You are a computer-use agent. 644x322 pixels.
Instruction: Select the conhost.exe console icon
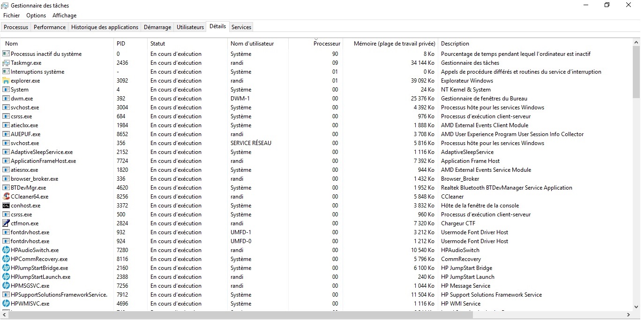coord(6,206)
